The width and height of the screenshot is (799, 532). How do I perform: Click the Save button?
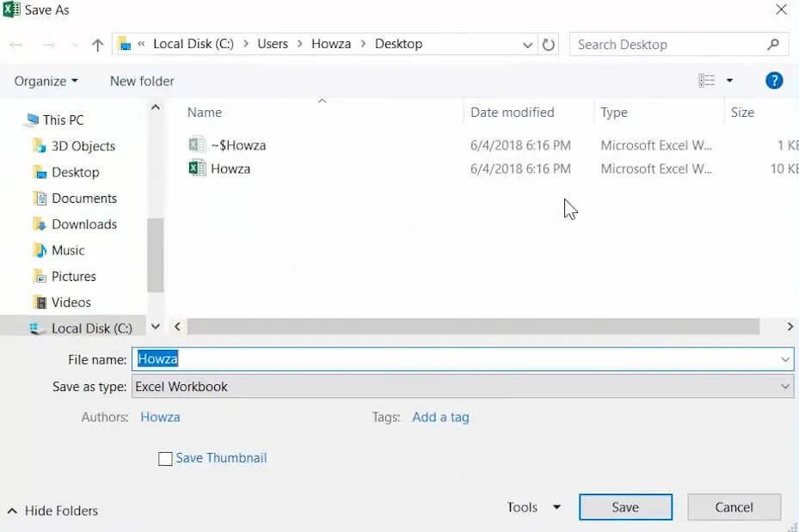pos(625,507)
